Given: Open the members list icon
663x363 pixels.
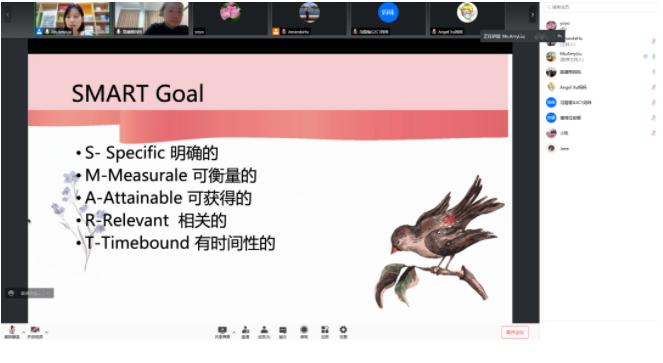Looking at the screenshot, I should 264,332.
